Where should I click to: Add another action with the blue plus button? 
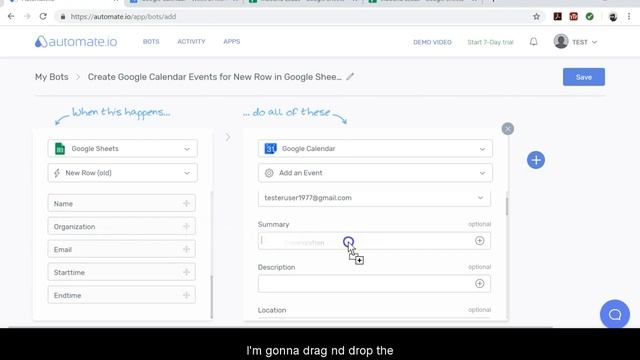pyautogui.click(x=536, y=160)
